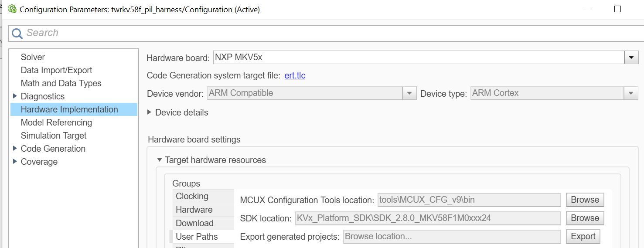Maximize the Configuration Parameters window

[617, 9]
